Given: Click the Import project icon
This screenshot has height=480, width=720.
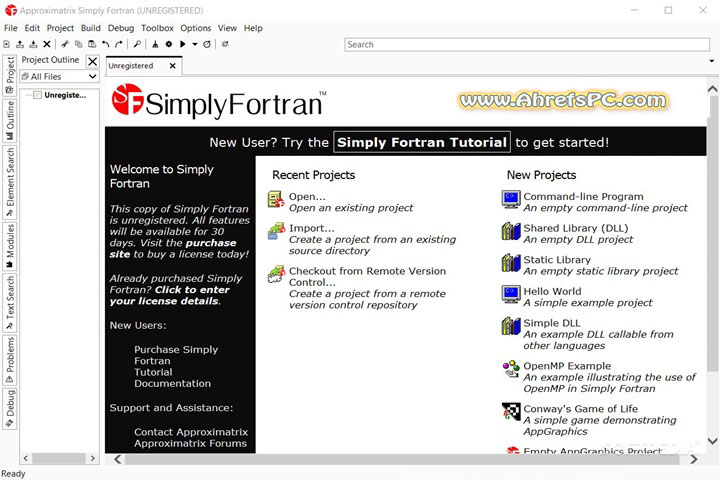Looking at the screenshot, I should tap(276, 231).
